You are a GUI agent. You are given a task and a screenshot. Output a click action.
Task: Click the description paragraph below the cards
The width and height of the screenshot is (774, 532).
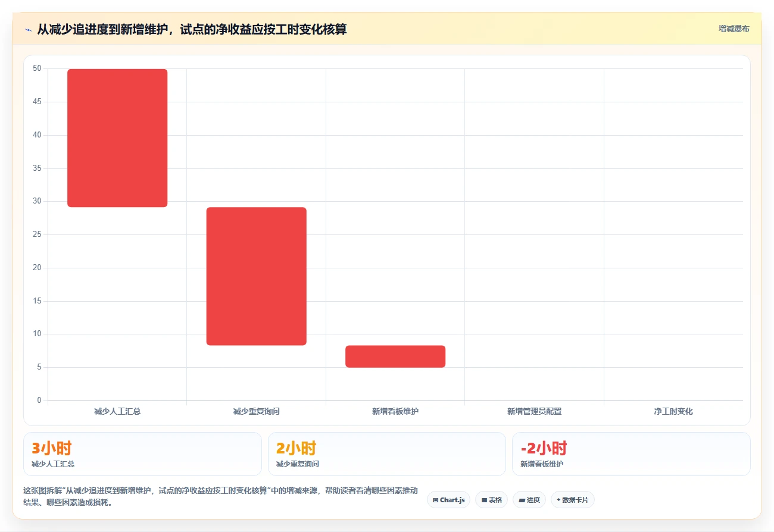coord(220,496)
